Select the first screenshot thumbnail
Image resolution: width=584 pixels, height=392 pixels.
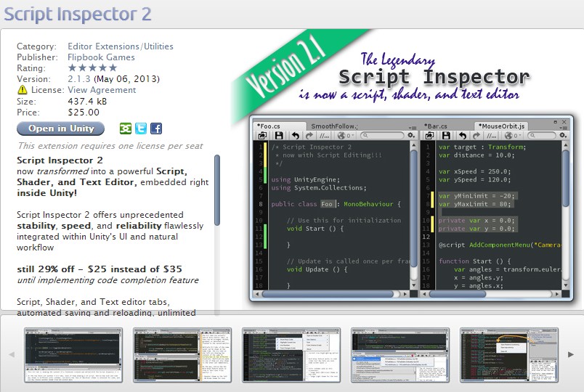point(73,355)
